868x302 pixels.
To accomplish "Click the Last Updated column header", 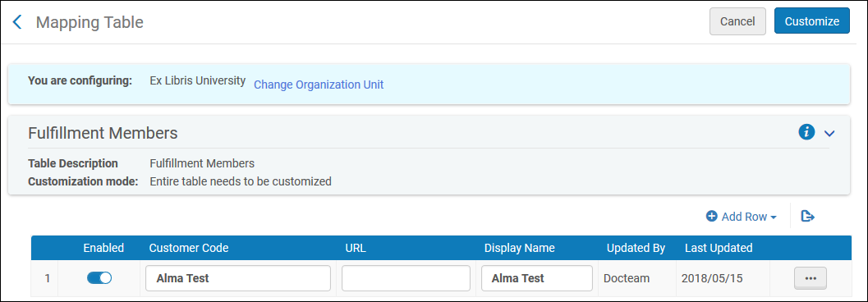I will (x=719, y=248).
